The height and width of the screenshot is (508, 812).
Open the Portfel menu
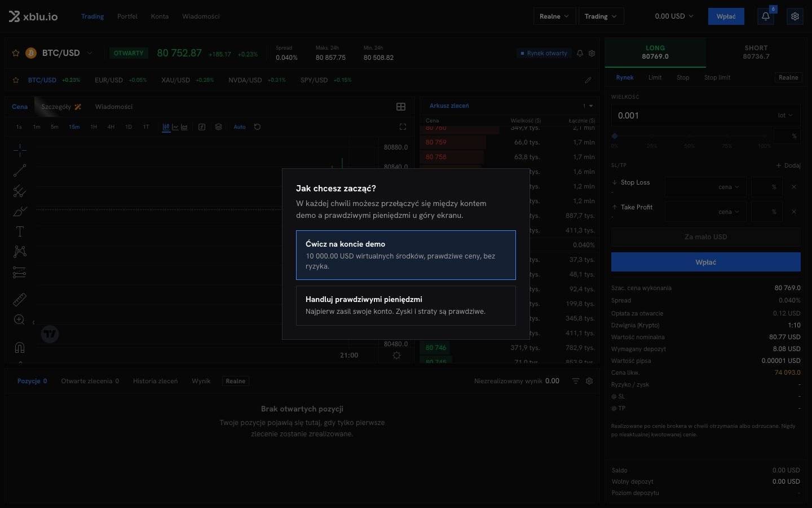click(x=127, y=16)
